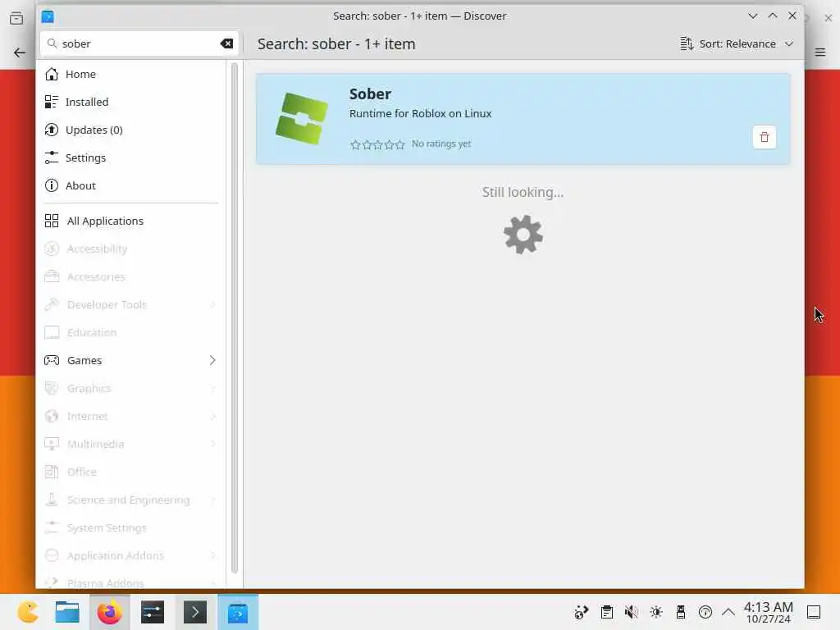Click the Runtime for Roblox on Linux text
The width and height of the screenshot is (840, 630).
tap(420, 113)
